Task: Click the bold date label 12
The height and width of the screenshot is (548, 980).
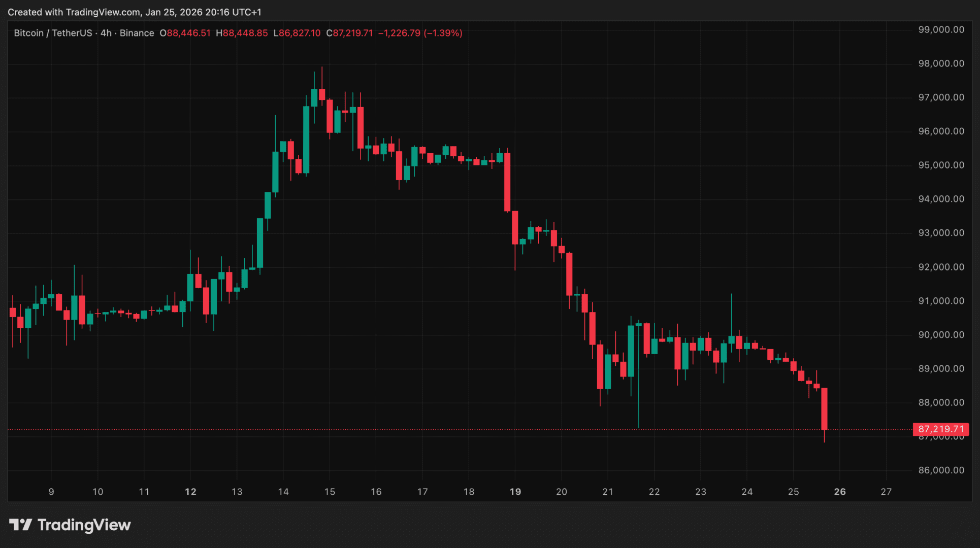Action: [190, 492]
